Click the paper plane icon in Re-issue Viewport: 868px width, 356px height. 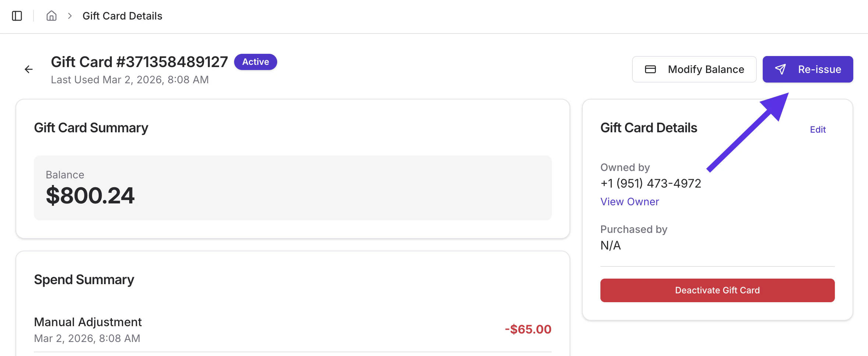[x=780, y=69]
